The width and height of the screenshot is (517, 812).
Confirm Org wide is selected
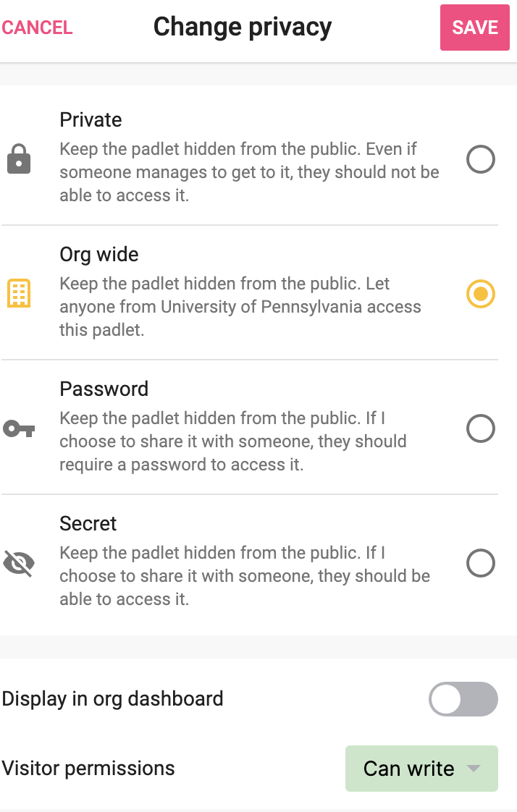[481, 294]
